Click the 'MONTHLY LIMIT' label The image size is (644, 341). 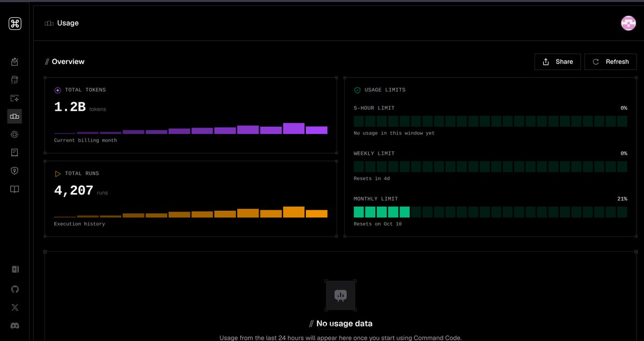[376, 199]
